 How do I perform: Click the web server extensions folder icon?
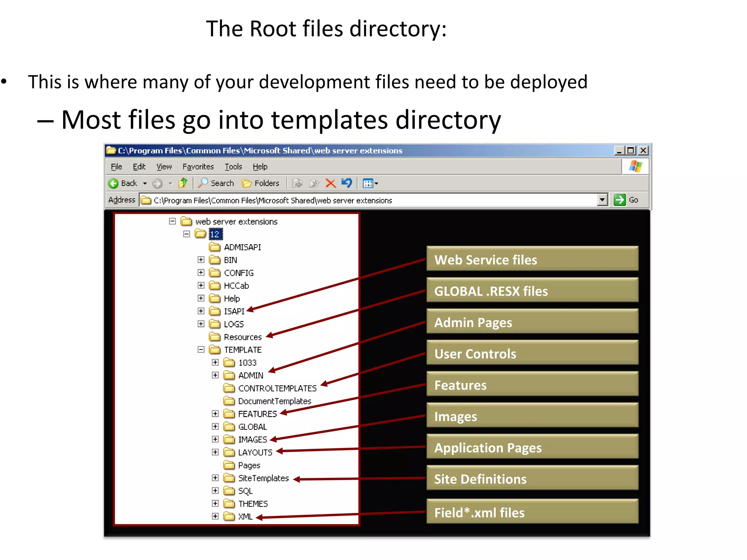click(186, 221)
